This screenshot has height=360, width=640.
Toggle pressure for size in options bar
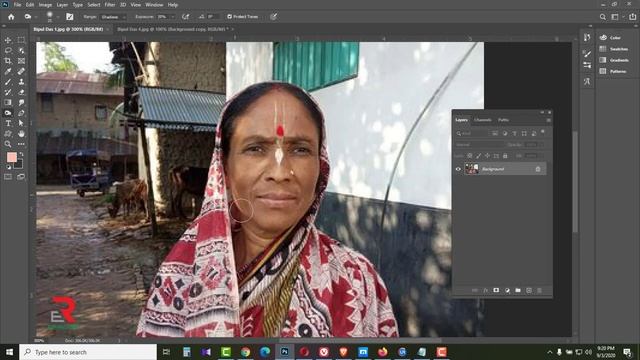(x=273, y=17)
